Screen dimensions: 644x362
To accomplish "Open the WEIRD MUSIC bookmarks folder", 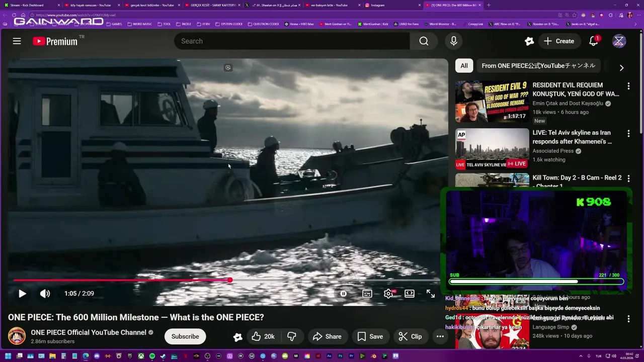I will click(140, 24).
